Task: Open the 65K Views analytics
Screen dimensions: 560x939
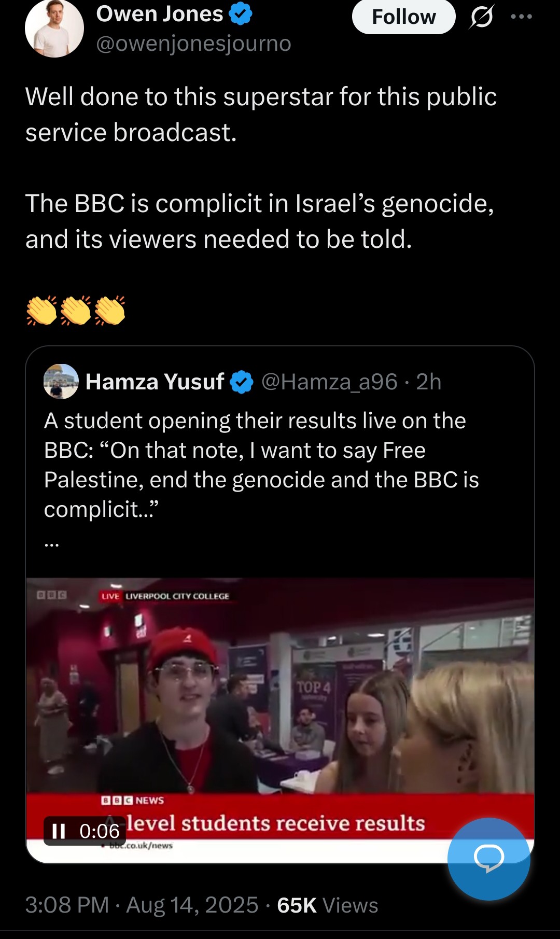Action: coord(327,905)
